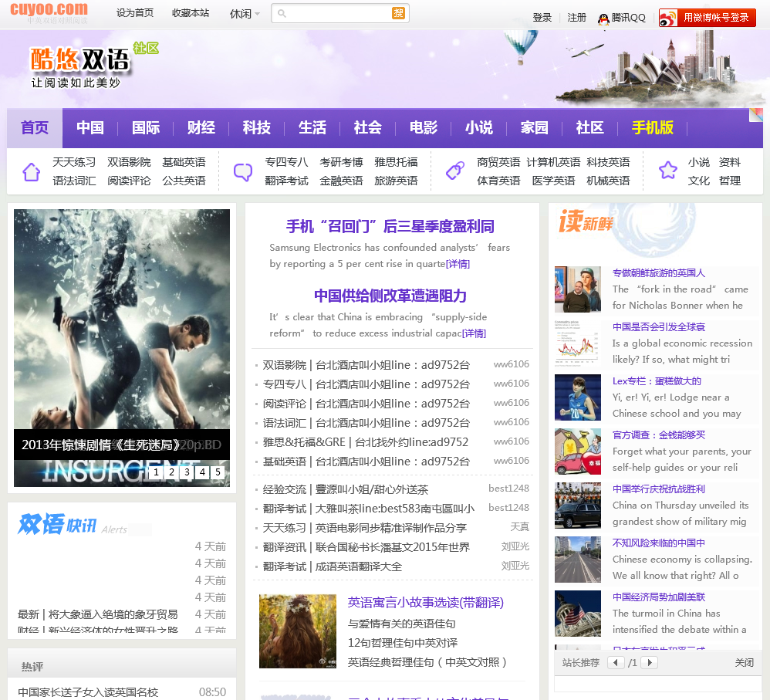This screenshot has height=700, width=770.
Task: Click the 哲理 sub-category link
Action: pyautogui.click(x=729, y=181)
